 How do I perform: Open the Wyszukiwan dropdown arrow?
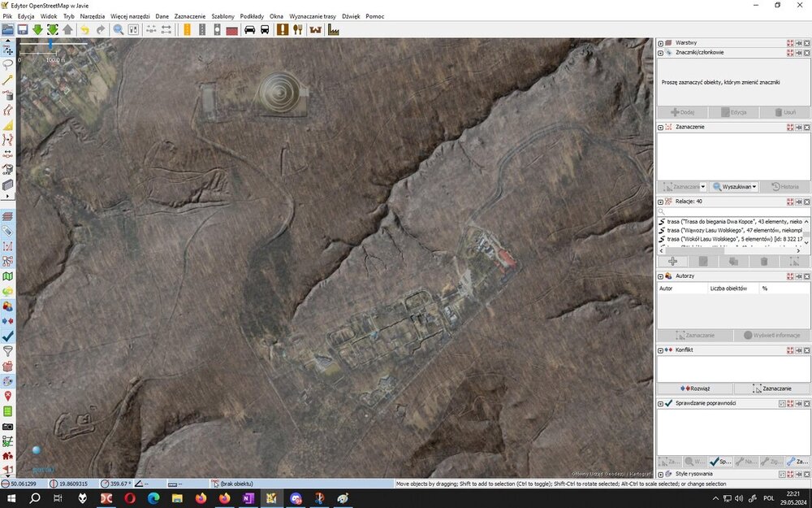point(754,186)
